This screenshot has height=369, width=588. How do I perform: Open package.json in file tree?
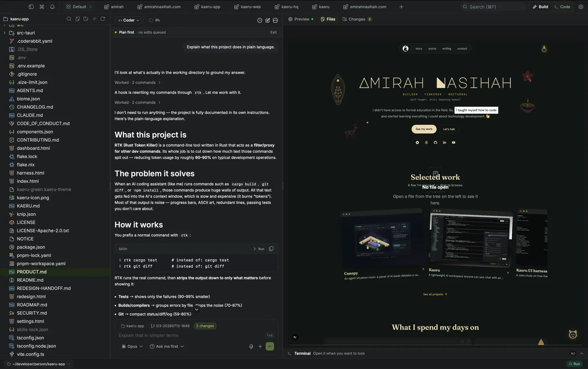(55, 247)
